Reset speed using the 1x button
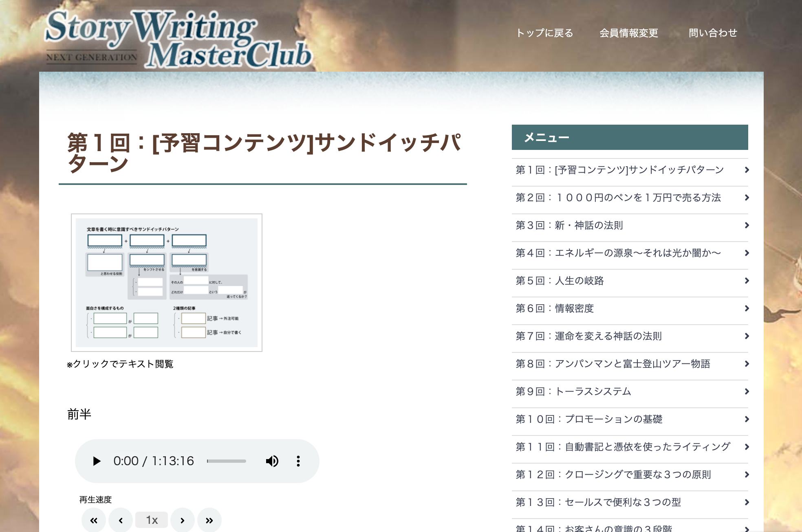Viewport: 802px width, 532px height. [152, 520]
